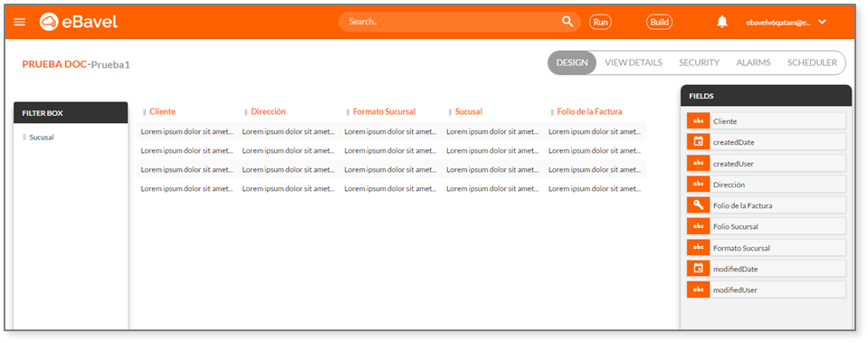Select the createdDate field label in the Fields panel
The width and height of the screenshot is (868, 343).
pos(733,142)
